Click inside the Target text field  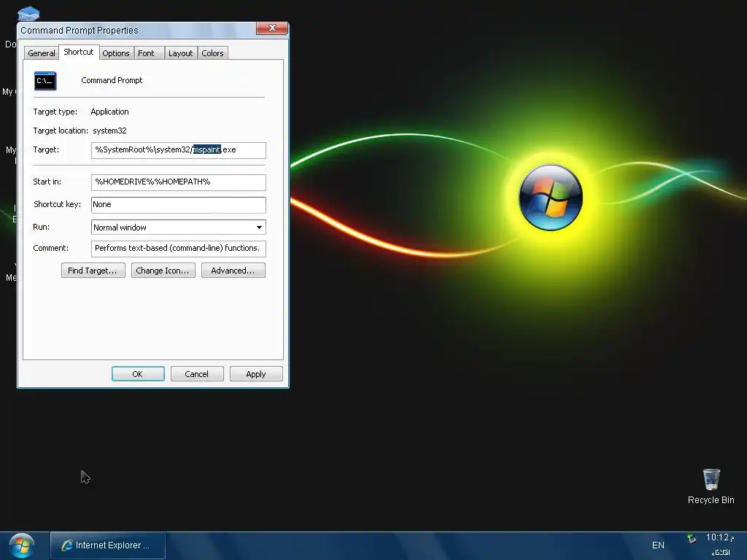tap(178, 150)
